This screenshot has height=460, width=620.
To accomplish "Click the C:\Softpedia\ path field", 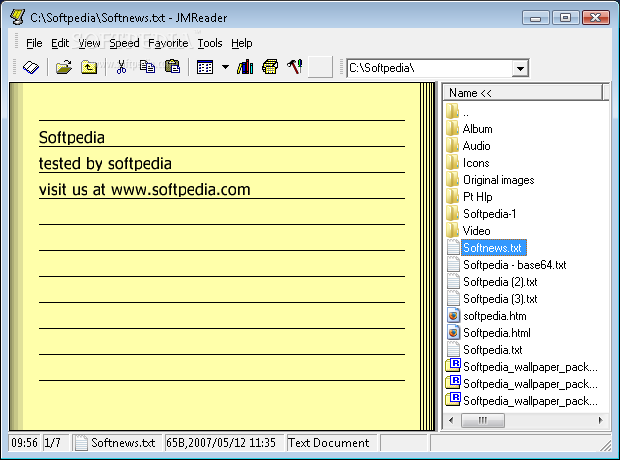I will tap(429, 68).
